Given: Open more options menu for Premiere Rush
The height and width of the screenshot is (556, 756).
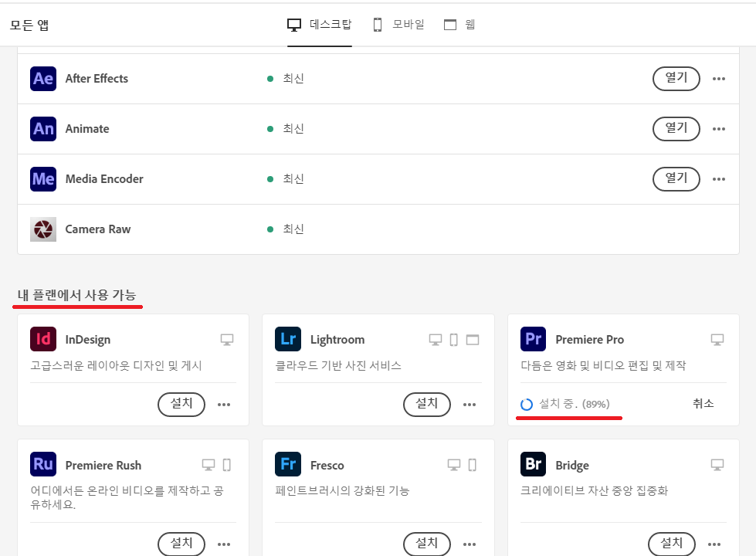Looking at the screenshot, I should (x=224, y=544).
